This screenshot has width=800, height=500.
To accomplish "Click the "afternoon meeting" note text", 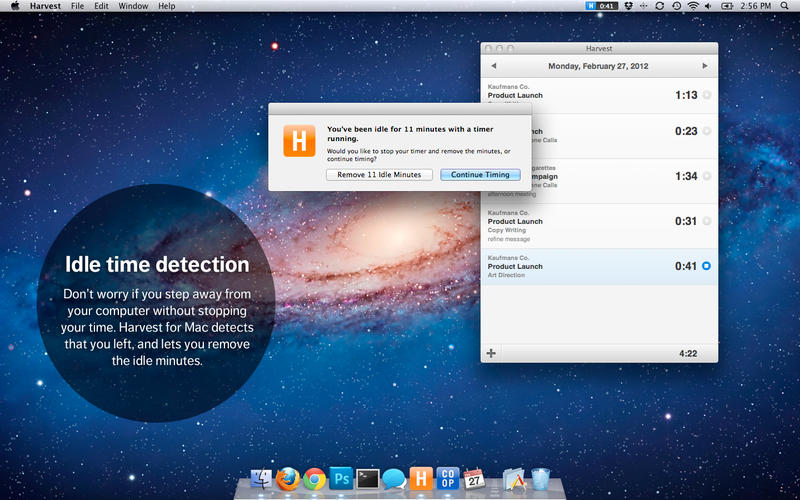I will (x=512, y=194).
